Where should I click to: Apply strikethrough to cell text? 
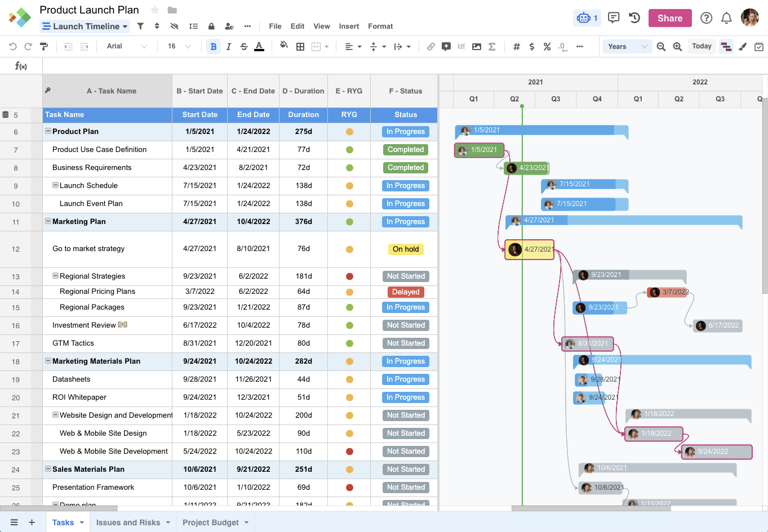coord(243,46)
